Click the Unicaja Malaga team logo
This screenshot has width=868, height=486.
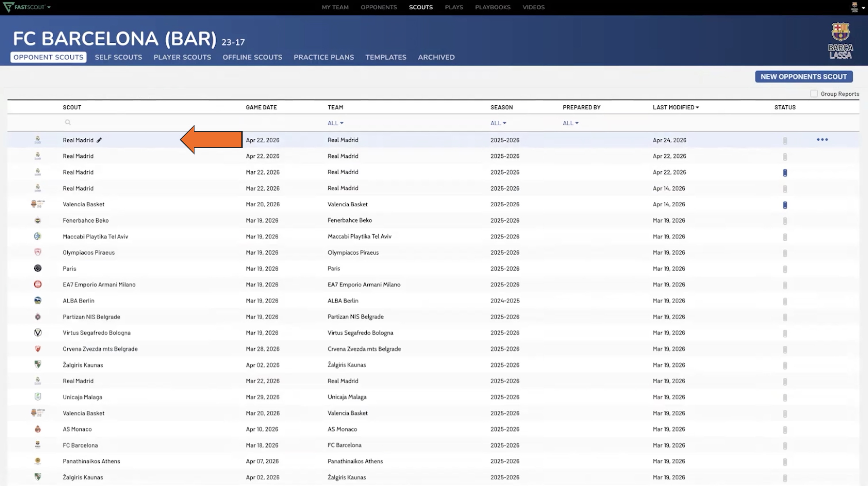point(38,396)
